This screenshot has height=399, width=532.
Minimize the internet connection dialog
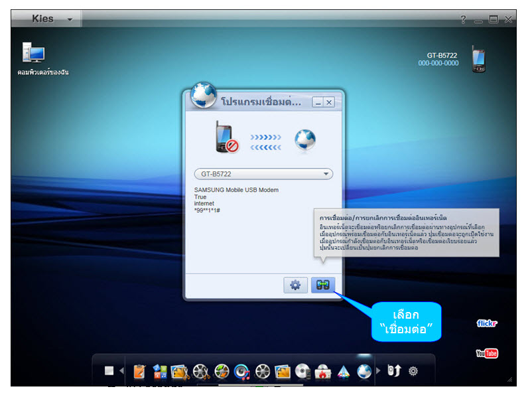pyautogui.click(x=318, y=102)
